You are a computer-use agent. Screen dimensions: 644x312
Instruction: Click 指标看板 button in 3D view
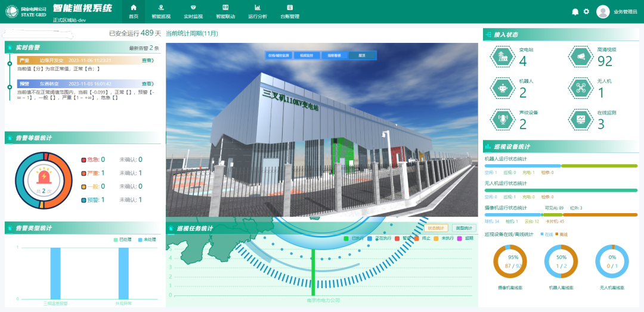tap(334, 55)
